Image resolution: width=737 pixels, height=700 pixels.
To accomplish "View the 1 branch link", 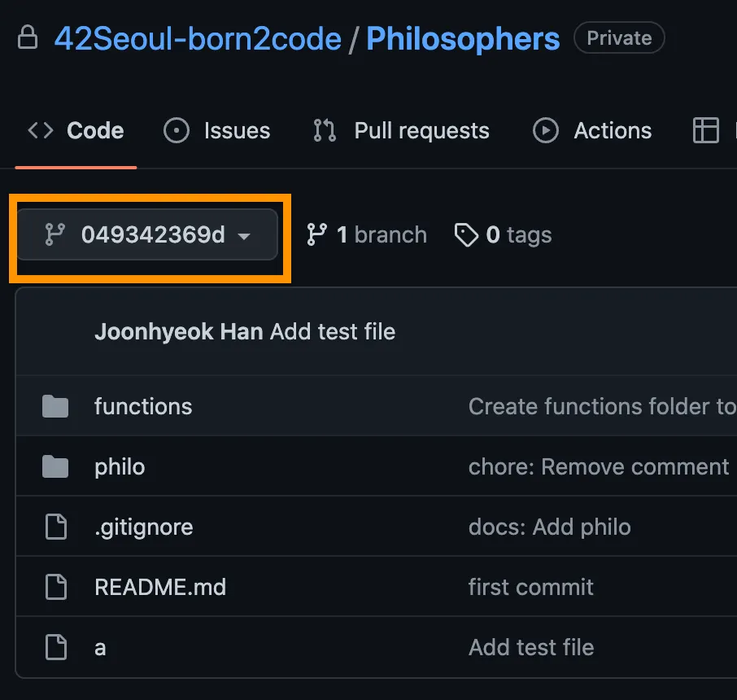I will coord(366,235).
